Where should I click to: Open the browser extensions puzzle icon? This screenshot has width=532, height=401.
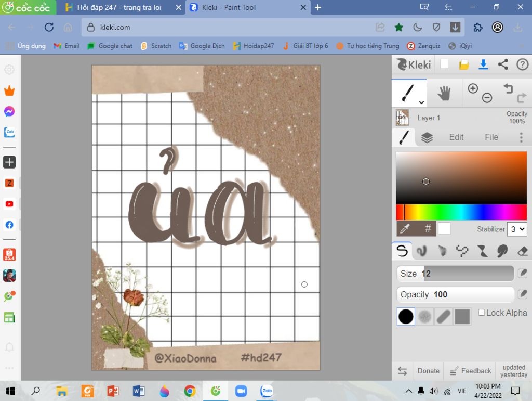coord(478,27)
